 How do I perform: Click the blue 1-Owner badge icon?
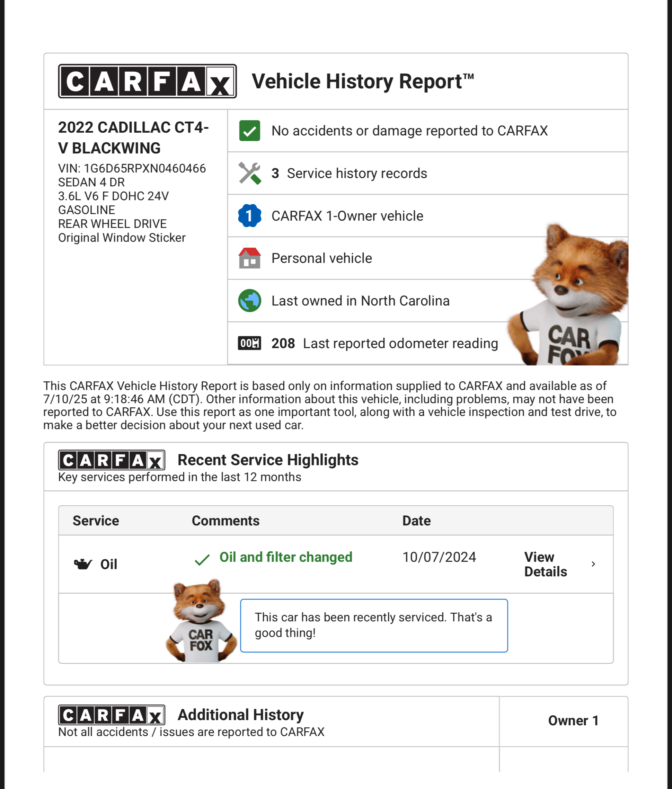[249, 215]
